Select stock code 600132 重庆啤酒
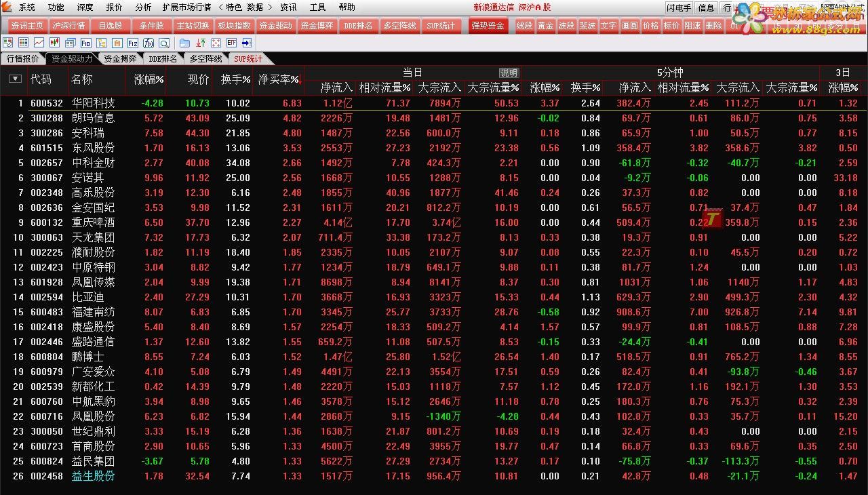The height and width of the screenshot is (495, 868). pyautogui.click(x=46, y=222)
